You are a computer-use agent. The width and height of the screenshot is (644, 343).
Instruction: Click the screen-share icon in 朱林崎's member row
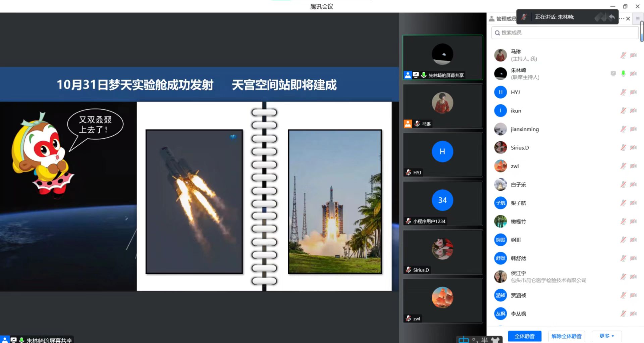(x=613, y=73)
